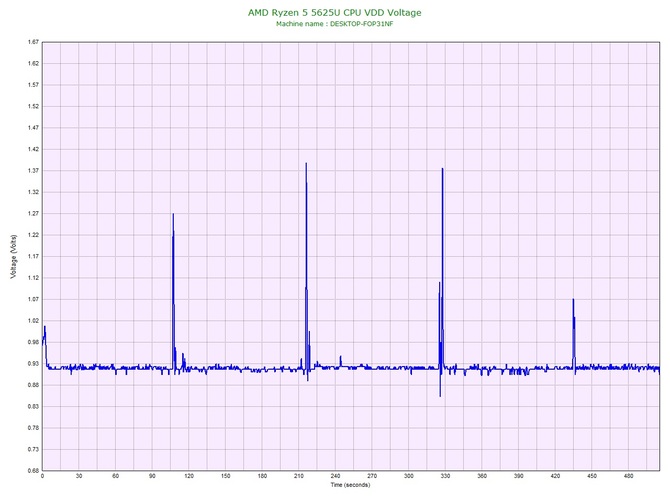Click the 1.17 value on the voltage axis
Screen dimensions: 670x502
click(x=33, y=256)
